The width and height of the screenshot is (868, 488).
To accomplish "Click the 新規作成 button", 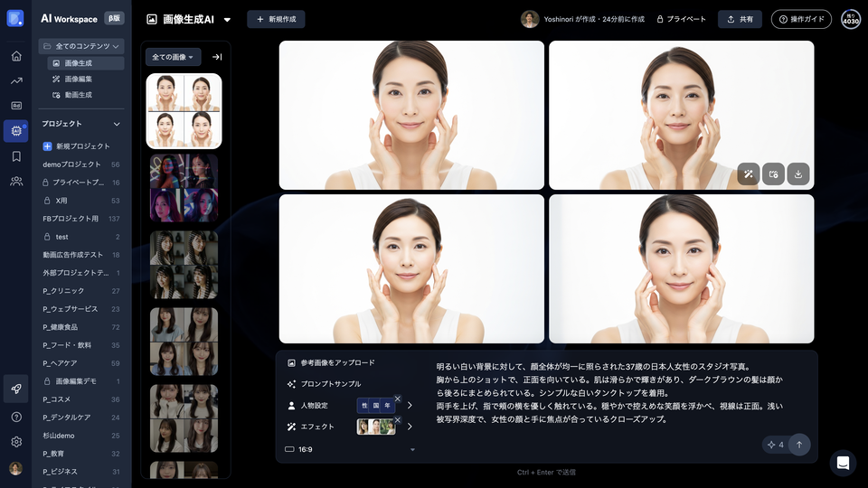I will point(277,19).
